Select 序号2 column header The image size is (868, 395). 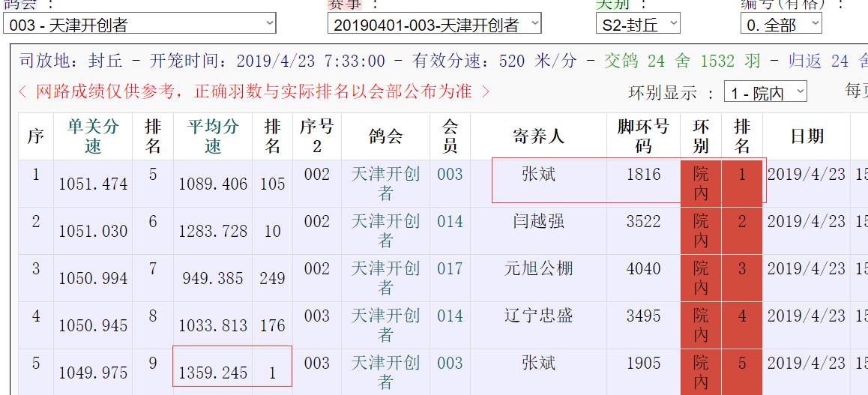[316, 136]
